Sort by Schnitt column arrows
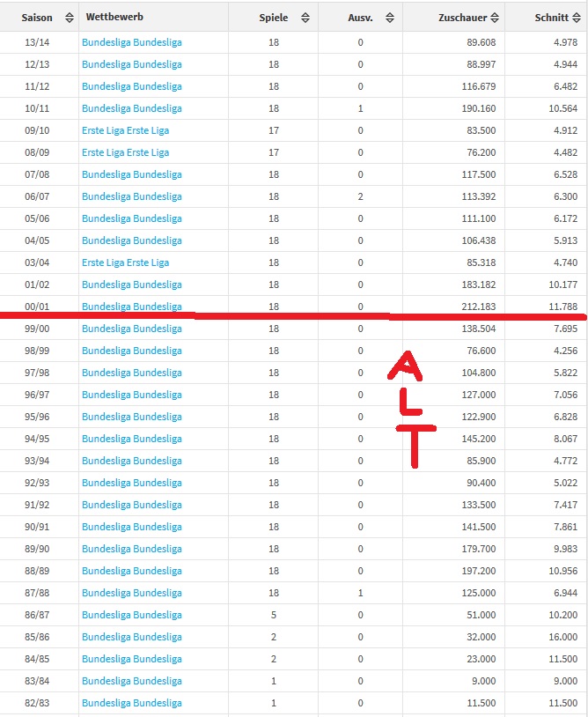 click(577, 18)
